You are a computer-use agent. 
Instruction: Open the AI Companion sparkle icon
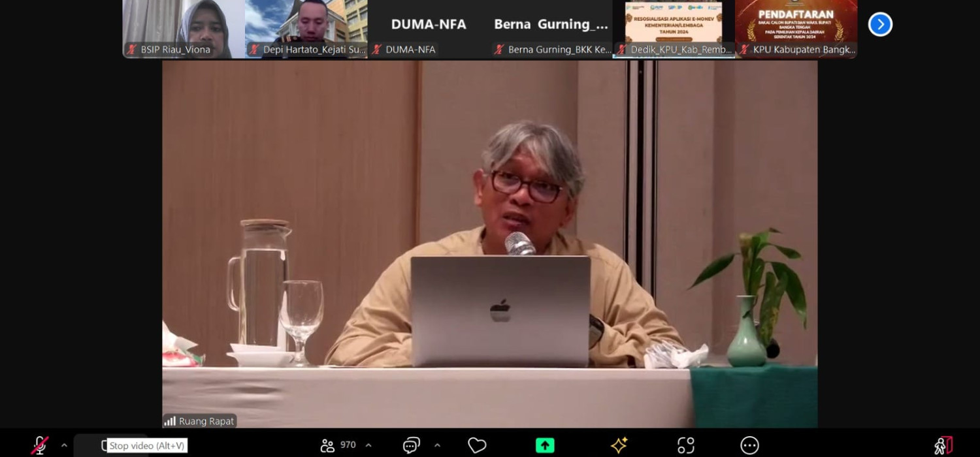[x=619, y=445]
